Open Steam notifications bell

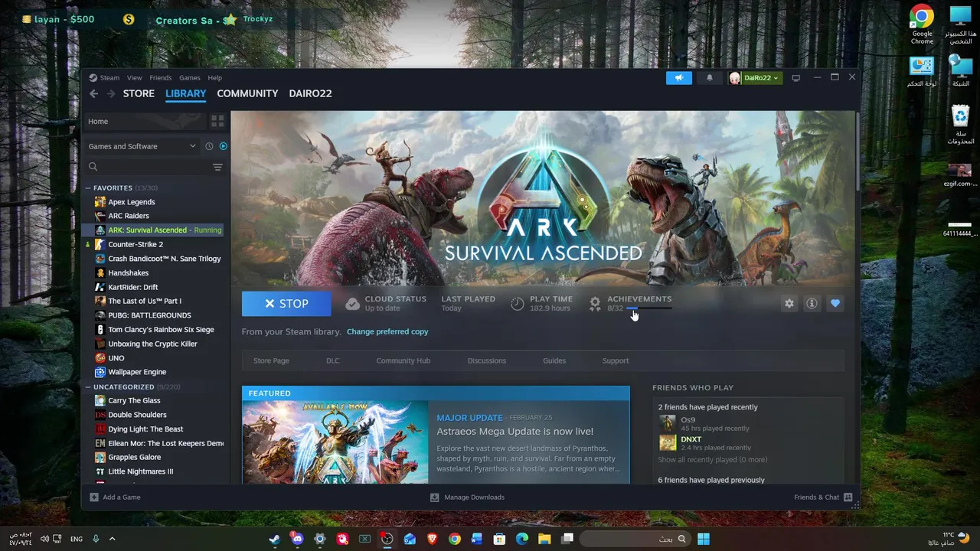tap(709, 77)
